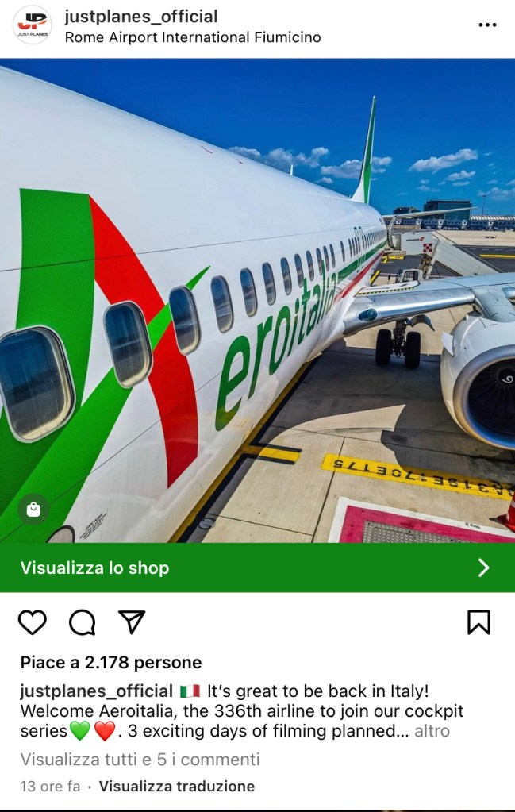The image size is (515, 812).
Task: Click the chevron arrow on shop banner
Action: [483, 568]
